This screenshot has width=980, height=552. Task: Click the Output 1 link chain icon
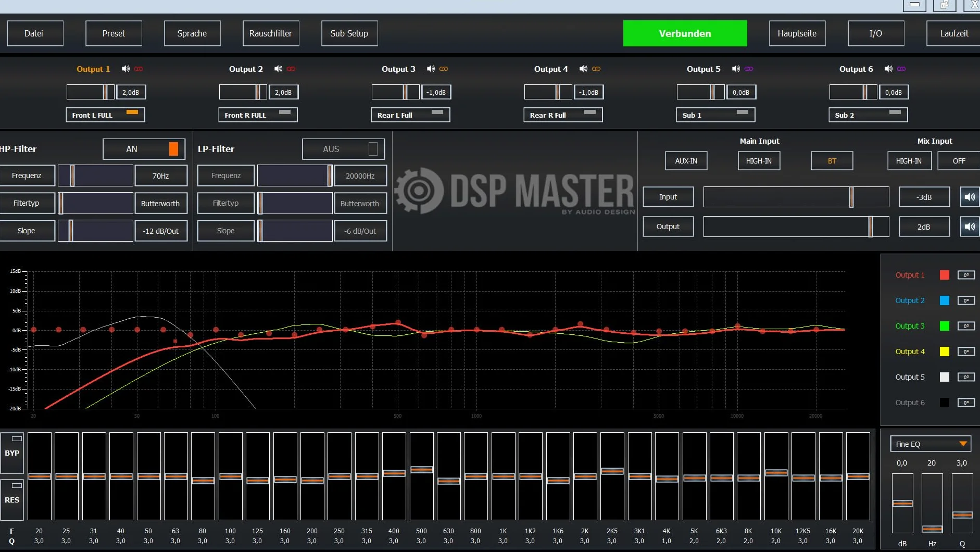[x=139, y=69]
